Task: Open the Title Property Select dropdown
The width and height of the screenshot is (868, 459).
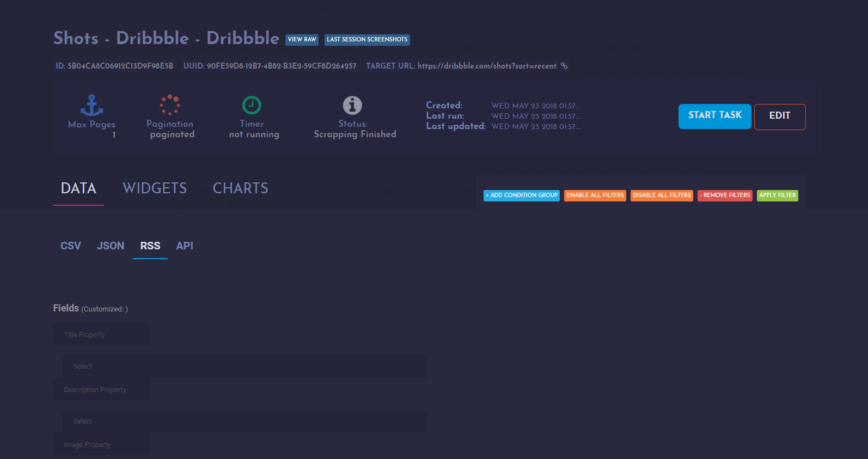Action: [244, 366]
